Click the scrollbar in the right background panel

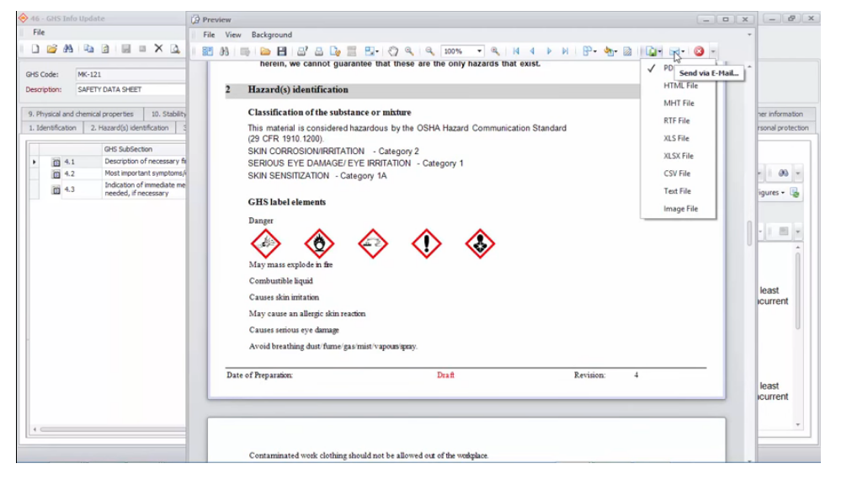pos(797,292)
